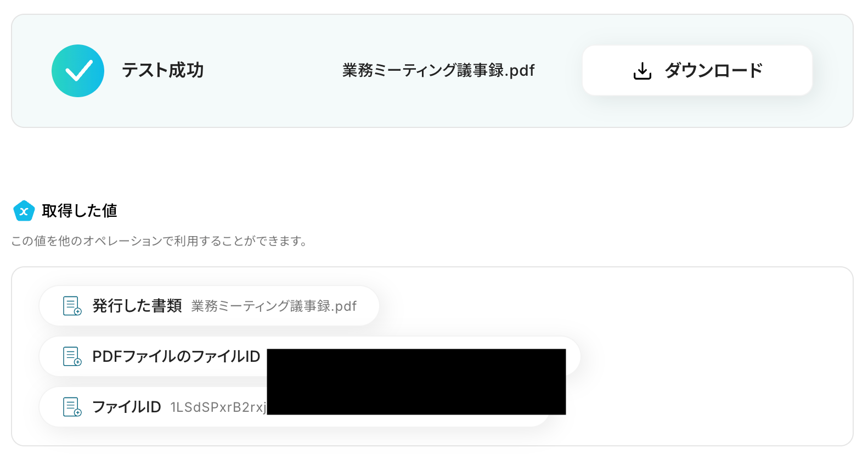Download the generated PDF file
Image resolution: width=868 pixels, height=459 pixels.
tap(697, 70)
